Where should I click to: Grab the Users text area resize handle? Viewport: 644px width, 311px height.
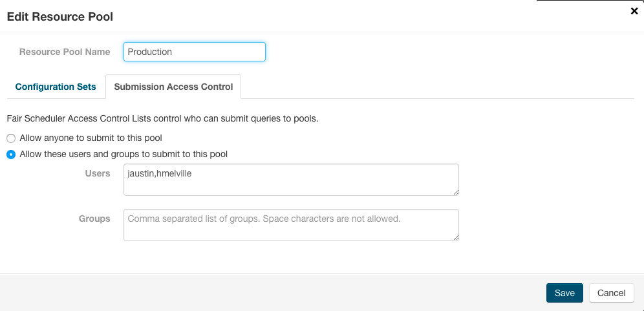[x=456, y=192]
